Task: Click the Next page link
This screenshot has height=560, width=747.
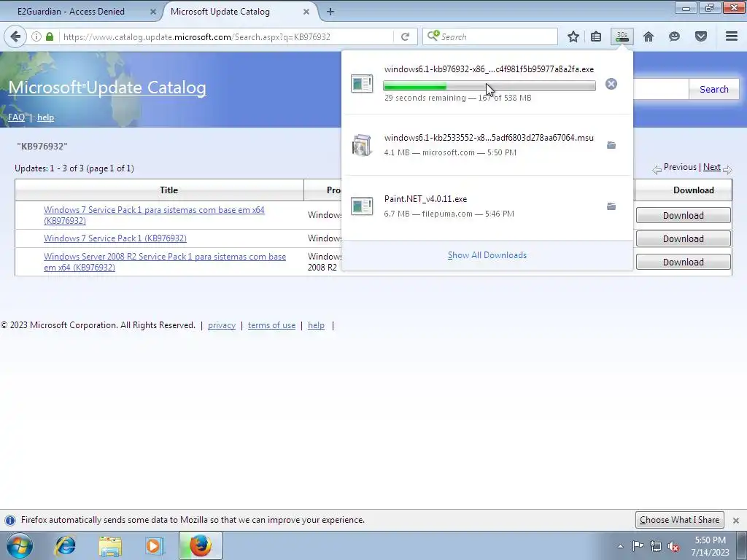Action: coord(712,167)
